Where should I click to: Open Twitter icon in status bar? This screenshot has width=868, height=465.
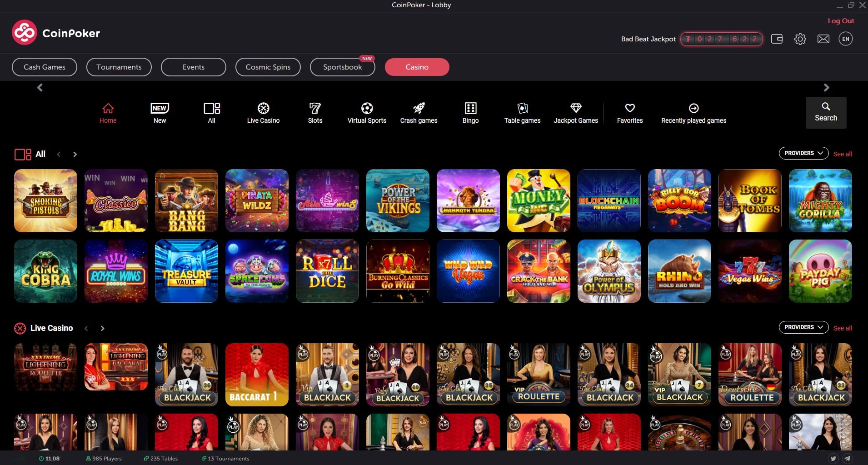pos(833,458)
